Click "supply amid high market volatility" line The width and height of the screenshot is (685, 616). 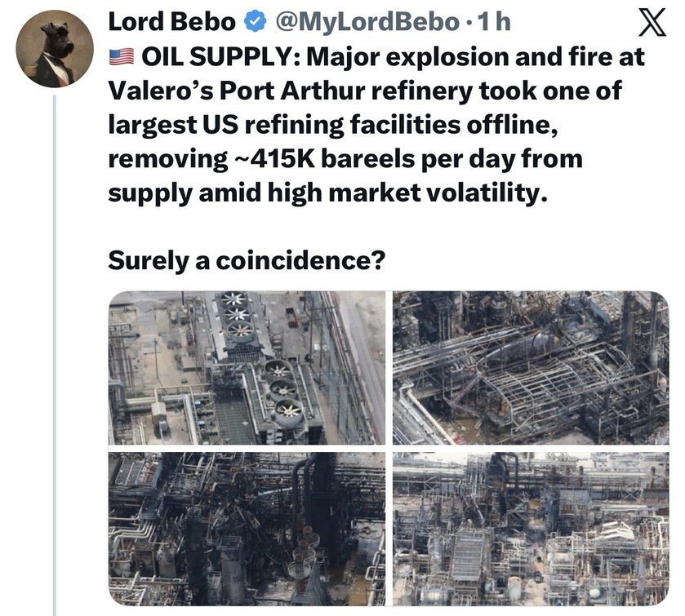pyautogui.click(x=324, y=193)
